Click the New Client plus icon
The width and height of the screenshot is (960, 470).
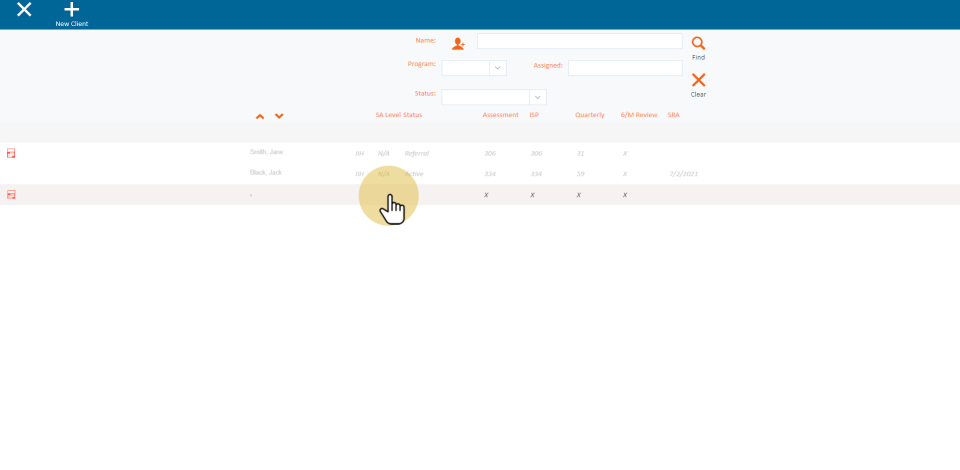(71, 10)
